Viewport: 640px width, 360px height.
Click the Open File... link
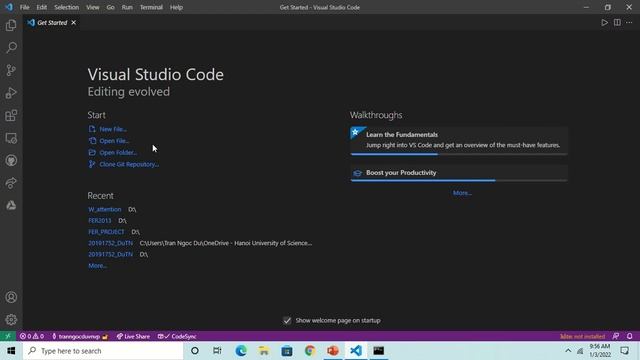[x=109, y=141]
